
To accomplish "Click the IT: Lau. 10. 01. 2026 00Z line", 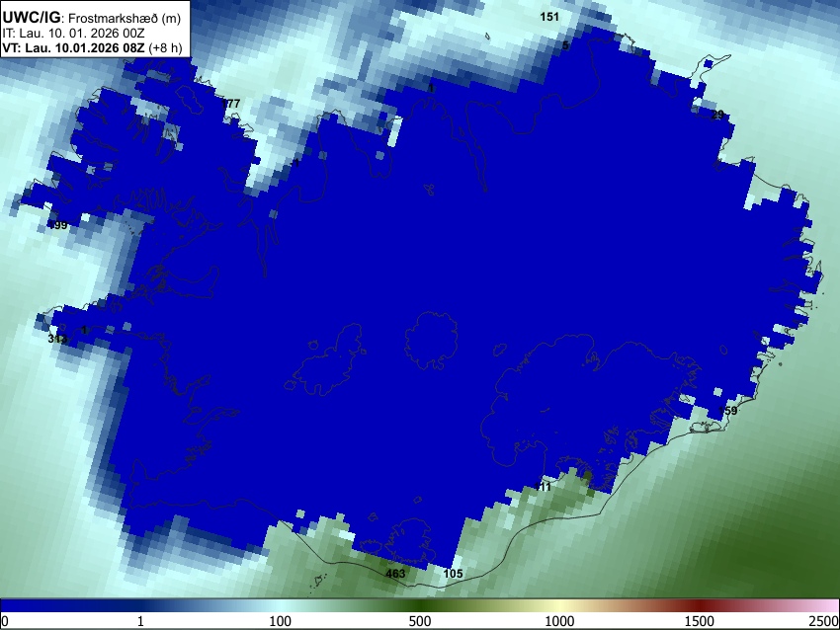I will point(73,34).
